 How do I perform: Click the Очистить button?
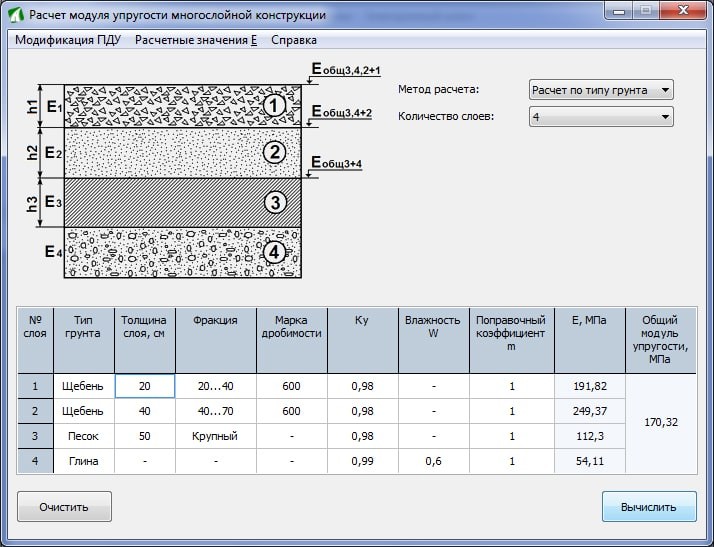pos(64,507)
